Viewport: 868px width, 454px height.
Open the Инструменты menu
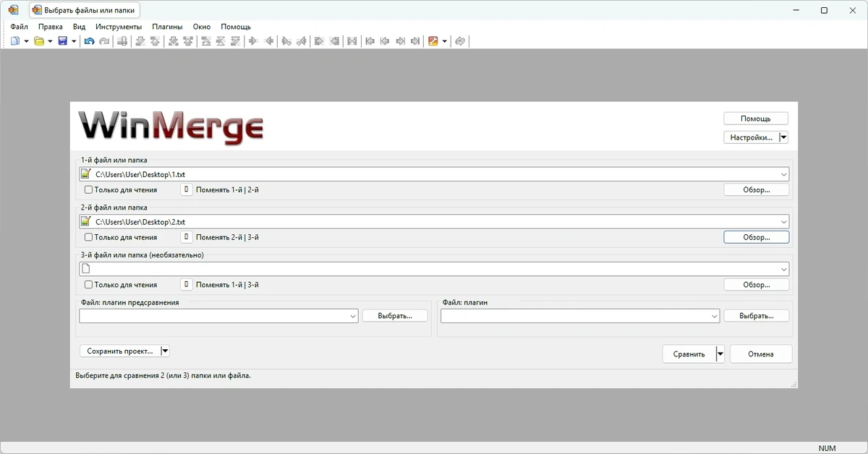(x=118, y=27)
